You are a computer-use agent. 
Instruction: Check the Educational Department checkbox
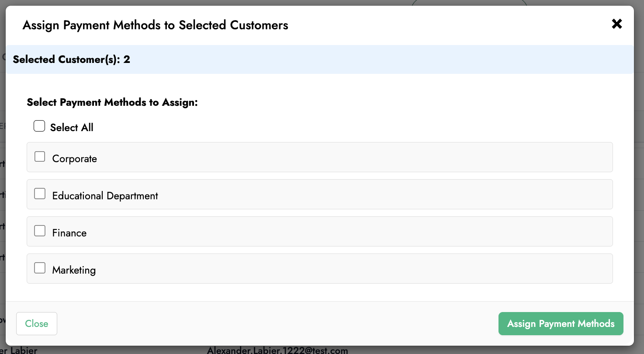[40, 194]
